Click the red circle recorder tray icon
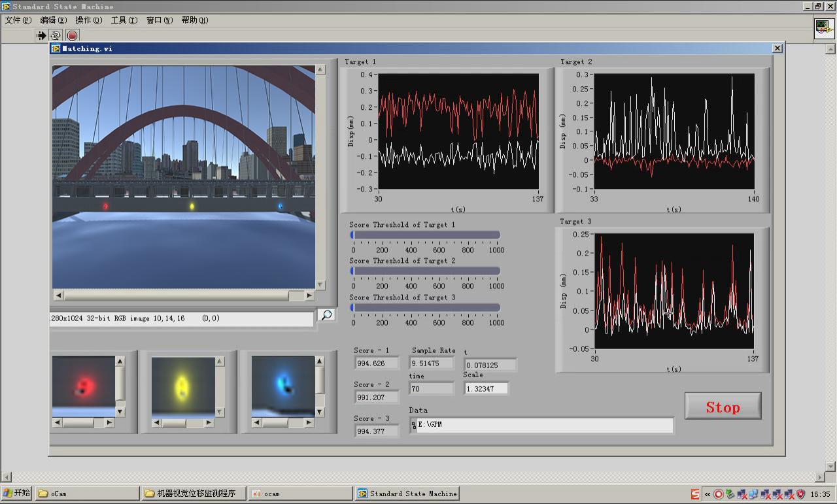 pyautogui.click(x=719, y=494)
